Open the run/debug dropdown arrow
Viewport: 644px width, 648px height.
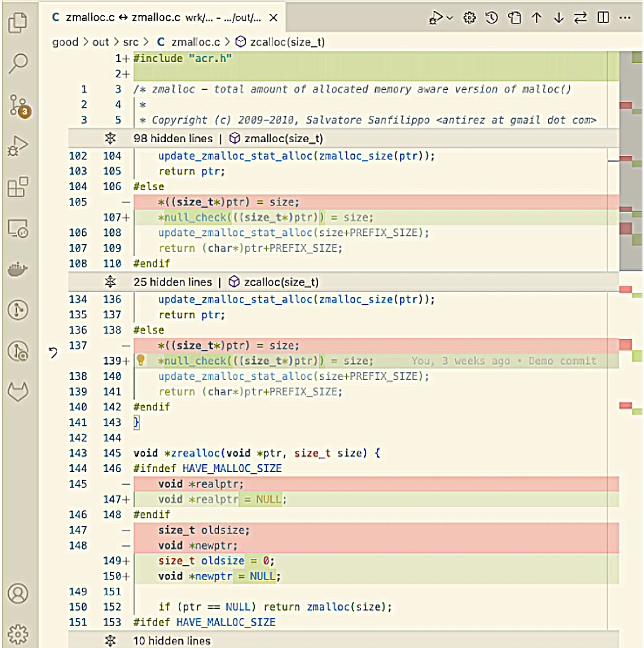(450, 18)
